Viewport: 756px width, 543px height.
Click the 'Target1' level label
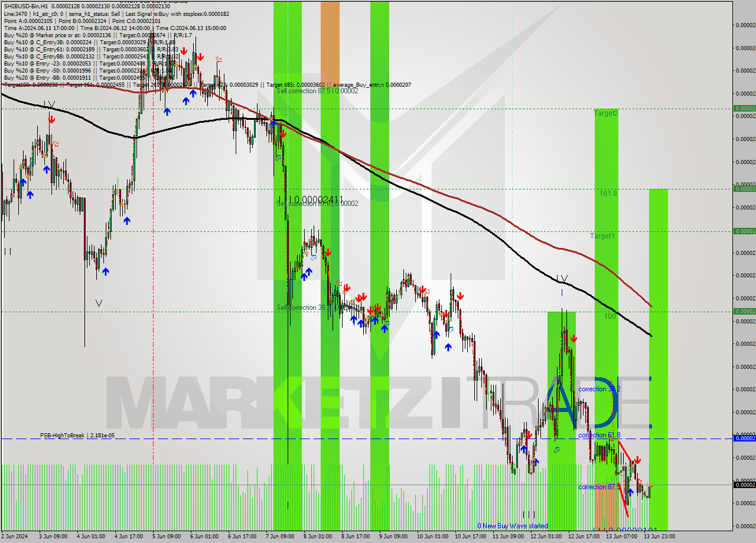click(602, 235)
